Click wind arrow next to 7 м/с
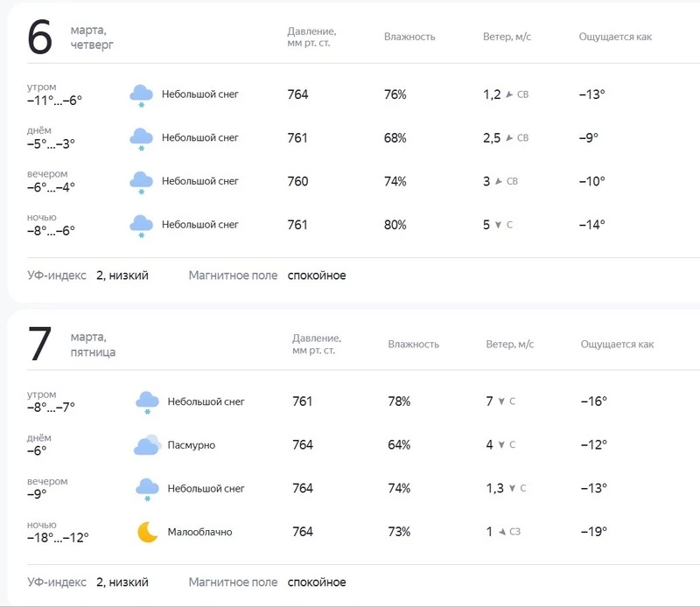The height and width of the screenshot is (607, 700). click(501, 401)
